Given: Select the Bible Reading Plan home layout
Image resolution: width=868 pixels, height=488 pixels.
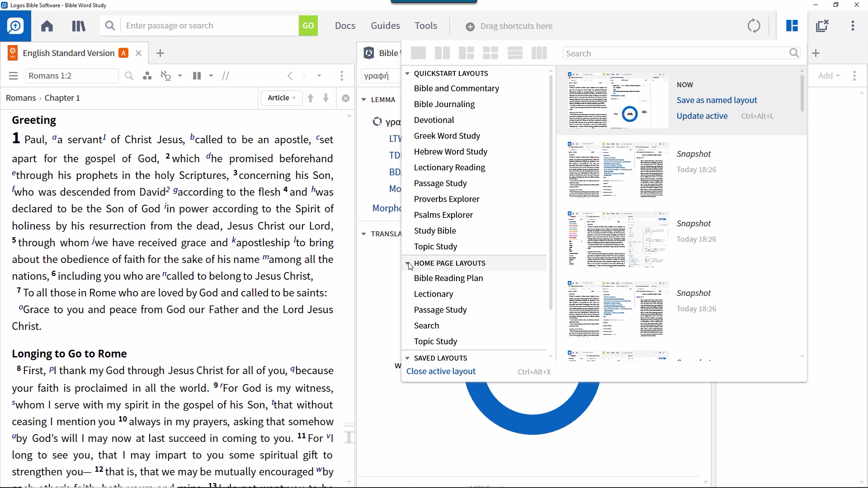Looking at the screenshot, I should click(448, 278).
